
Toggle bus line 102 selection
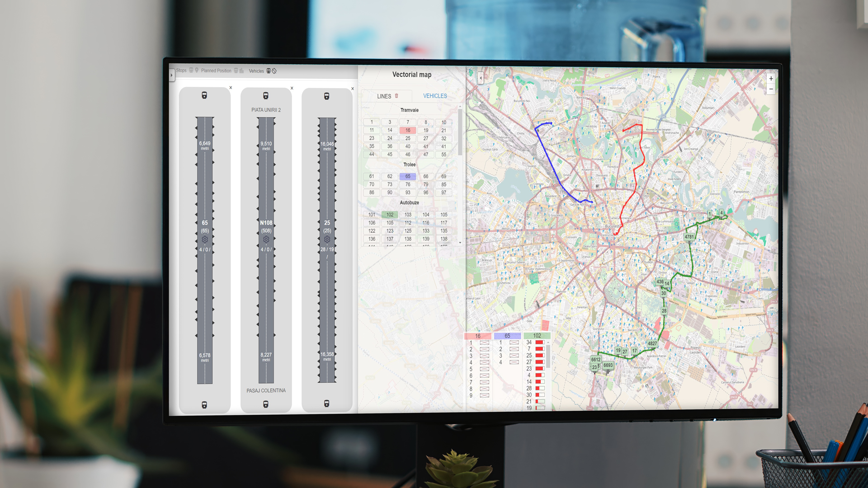click(x=390, y=215)
